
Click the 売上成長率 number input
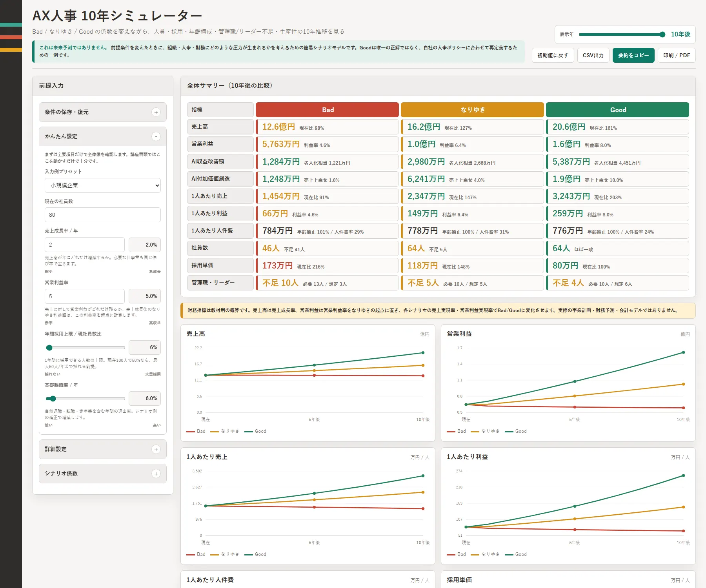[85, 245]
